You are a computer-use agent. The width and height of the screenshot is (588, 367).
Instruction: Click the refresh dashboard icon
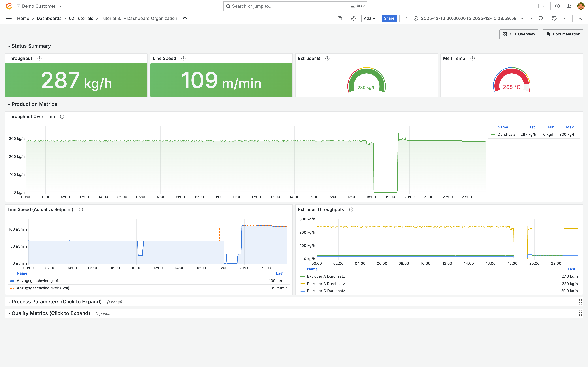pos(554,19)
